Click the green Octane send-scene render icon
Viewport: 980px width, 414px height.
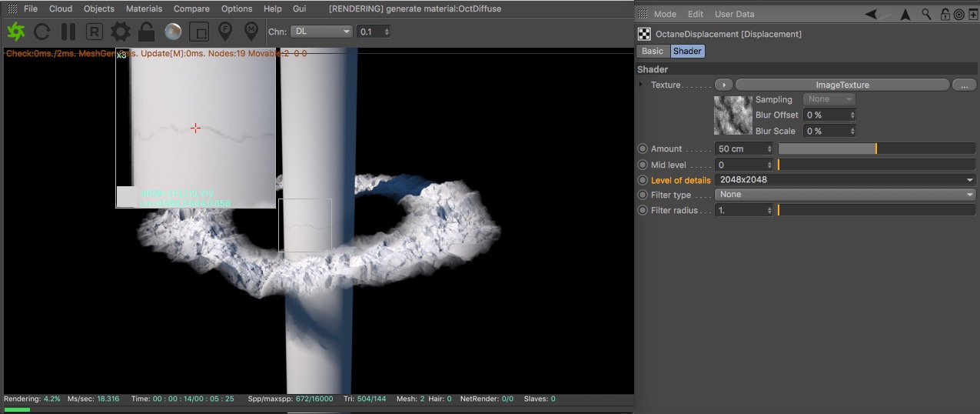point(16,32)
